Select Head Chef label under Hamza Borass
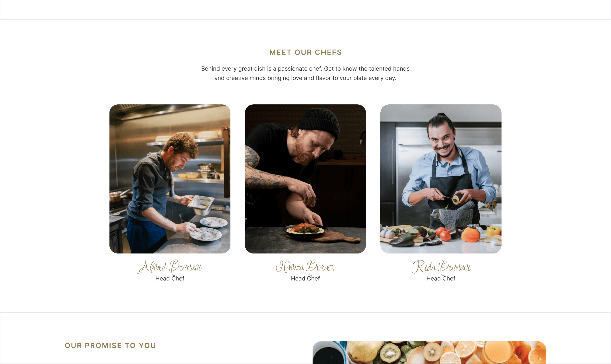Viewport: 611px width, 364px height. click(305, 278)
